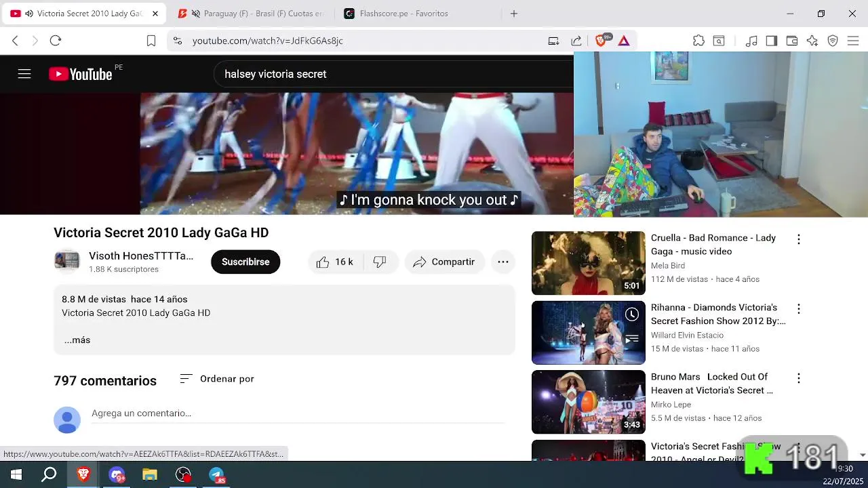
Task: Open Mirko Lepe channel name
Action: (671, 405)
